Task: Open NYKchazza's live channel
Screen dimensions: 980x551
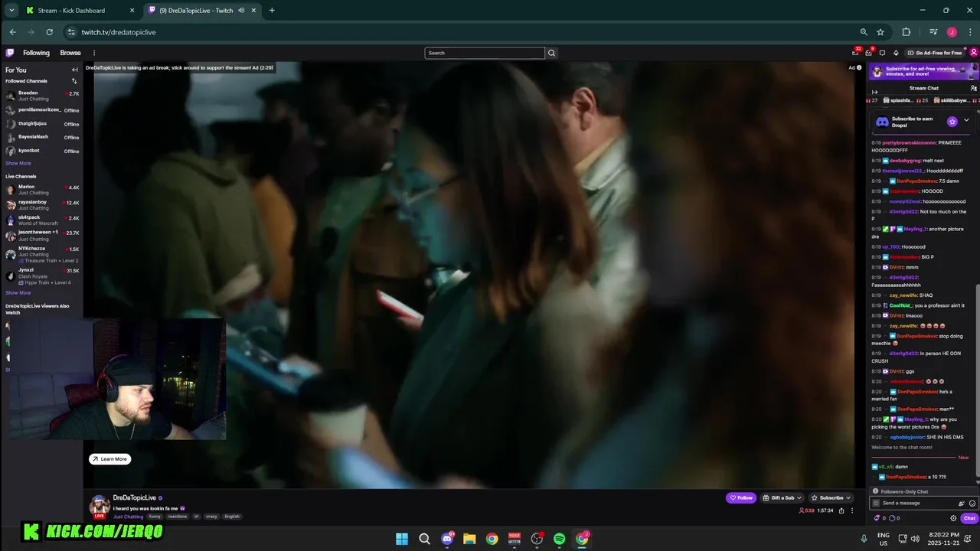Action: coord(41,254)
